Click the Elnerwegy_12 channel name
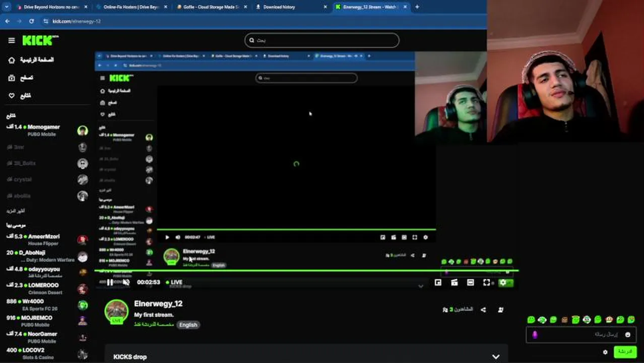The image size is (644, 363). [x=158, y=304]
